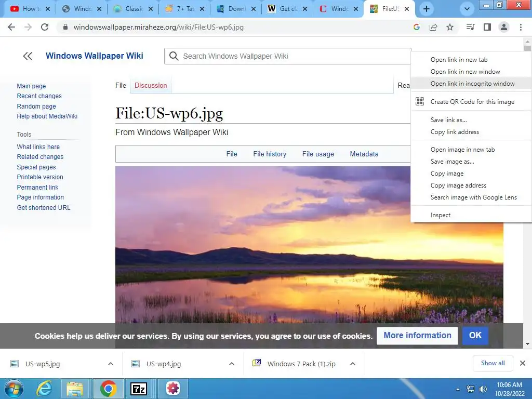Click the browser forward arrow
The height and width of the screenshot is (399, 532).
(x=28, y=27)
